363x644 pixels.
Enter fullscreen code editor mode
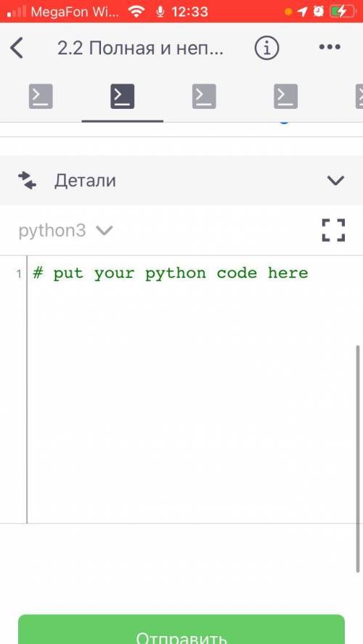point(333,230)
